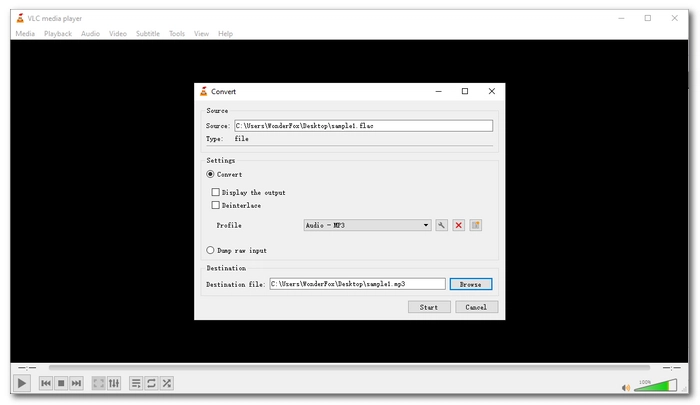Click elapsed time label at left
The width and height of the screenshot is (700, 405).
27,368
